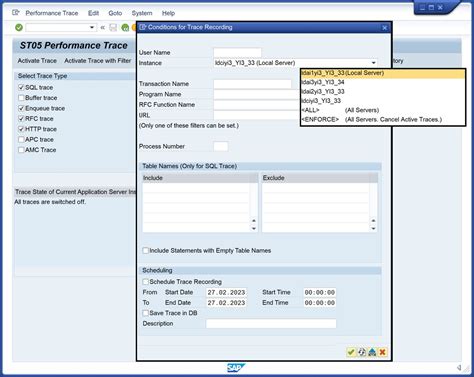Click the RFC Function Name input field
The width and height of the screenshot is (474, 377).
coord(257,105)
